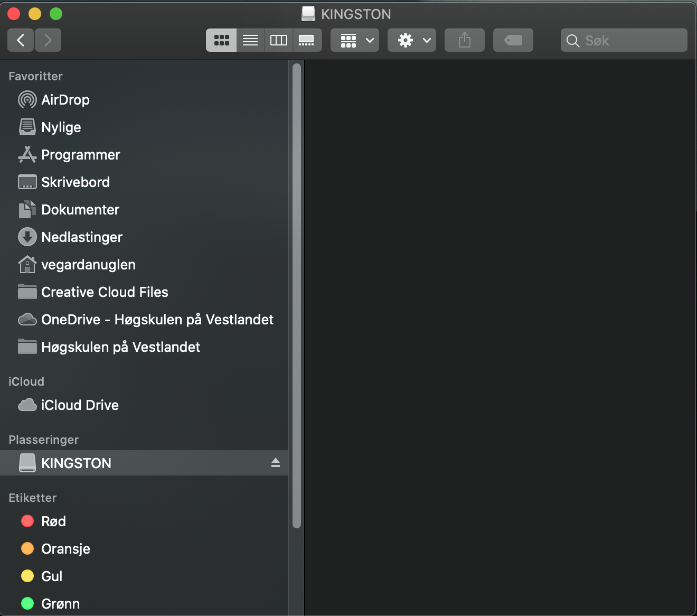This screenshot has width=697, height=616.
Task: Zoom the window with green button
Action: [56, 14]
